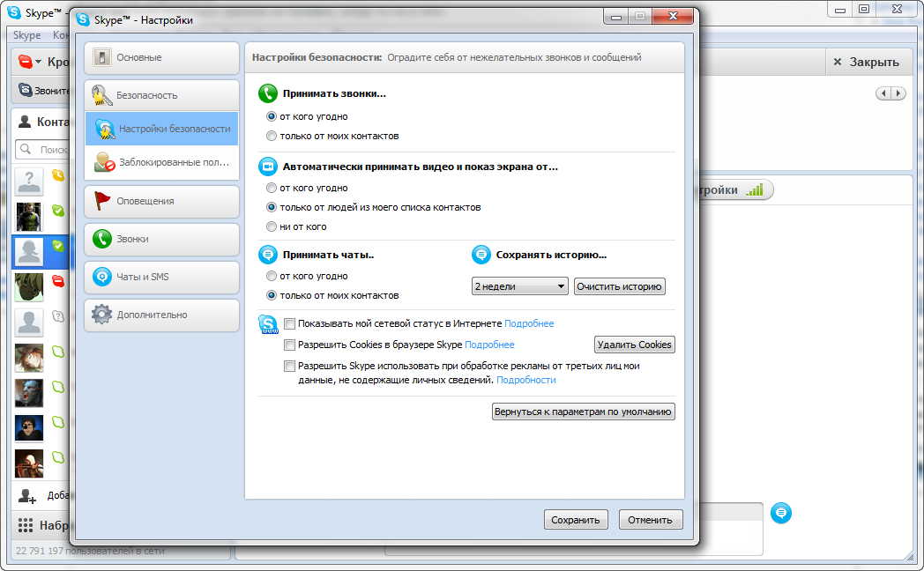Select Настройки безопасности in the sidebar

161,129
